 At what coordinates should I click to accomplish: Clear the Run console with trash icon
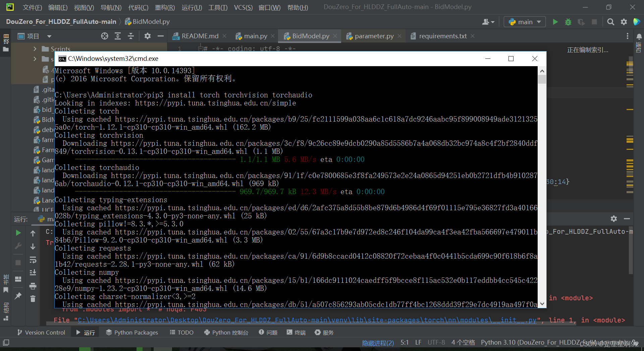coord(33,299)
